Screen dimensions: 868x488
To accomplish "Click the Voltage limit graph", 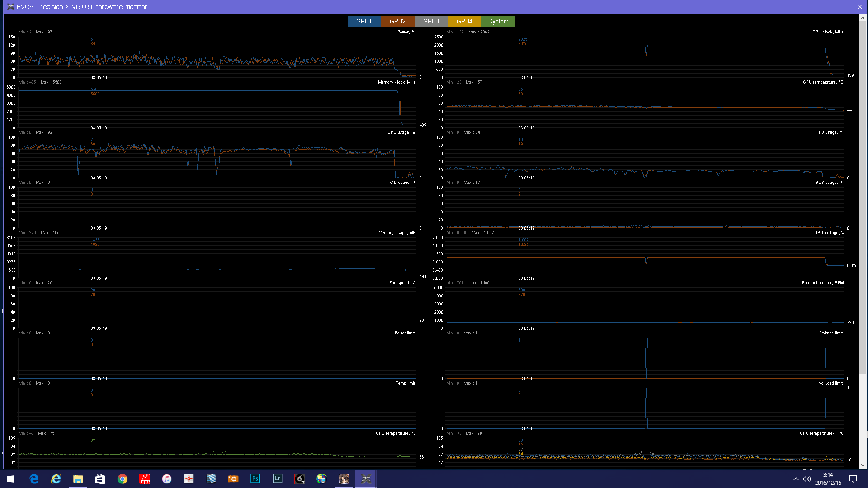I will pos(645,358).
